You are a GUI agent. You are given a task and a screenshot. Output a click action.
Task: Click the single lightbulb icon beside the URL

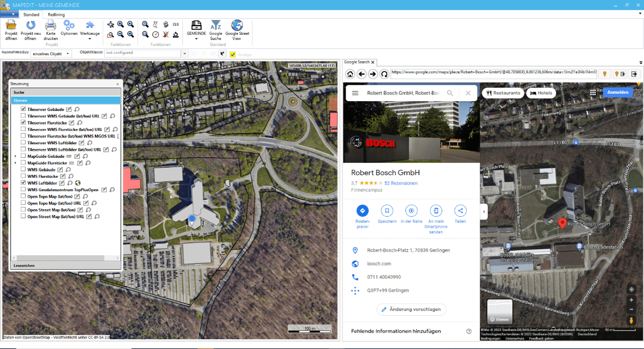[x=605, y=74]
